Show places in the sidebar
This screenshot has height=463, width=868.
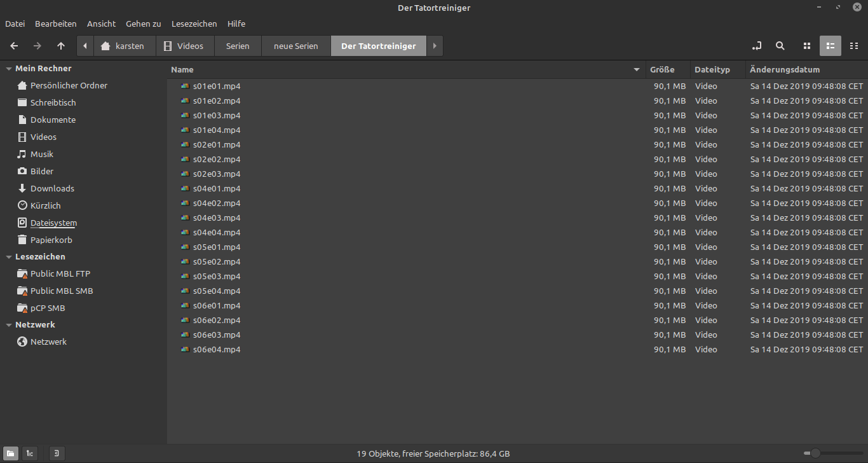[x=11, y=453]
